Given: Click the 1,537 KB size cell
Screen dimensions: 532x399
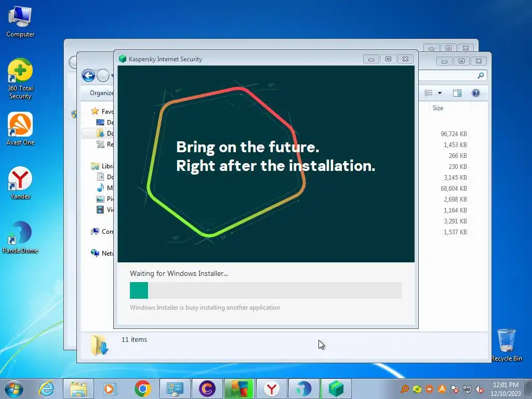Looking at the screenshot, I should 455,232.
